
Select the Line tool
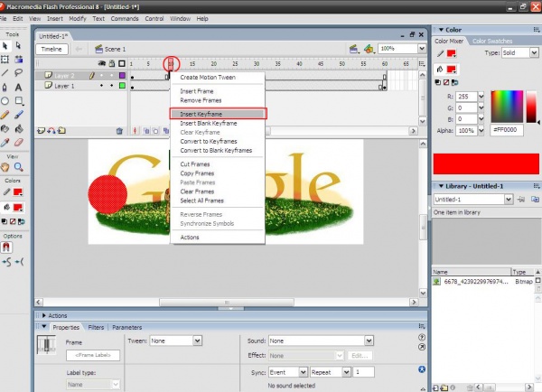pyautogui.click(x=5, y=72)
